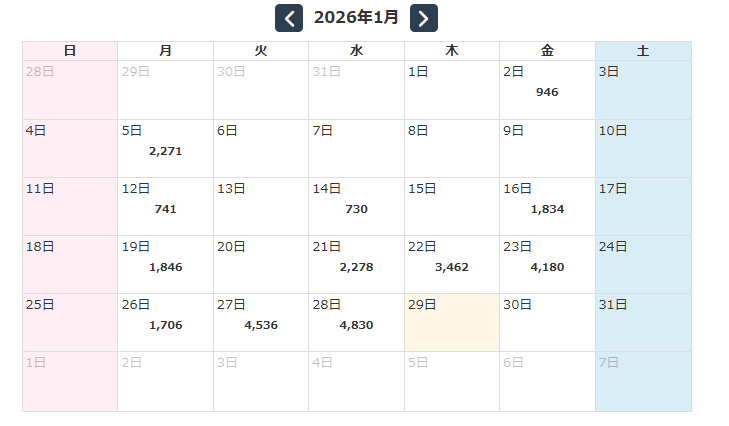Image resolution: width=729 pixels, height=426 pixels.
Task: Select 19日 showing 1,846
Action: click(x=165, y=264)
